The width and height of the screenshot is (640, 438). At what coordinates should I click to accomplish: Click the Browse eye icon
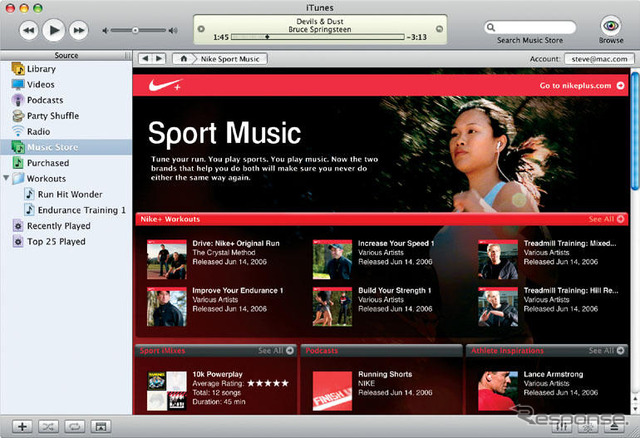tap(611, 26)
